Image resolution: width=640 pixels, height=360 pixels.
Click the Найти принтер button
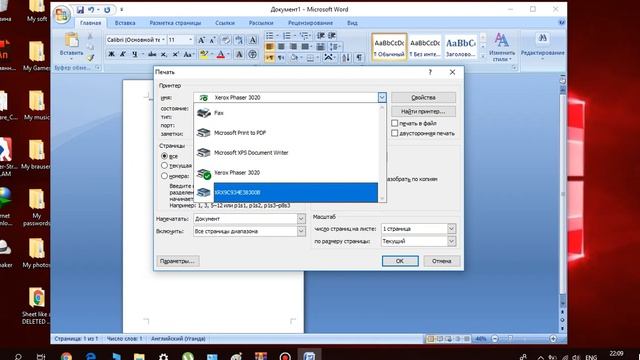[x=423, y=111]
